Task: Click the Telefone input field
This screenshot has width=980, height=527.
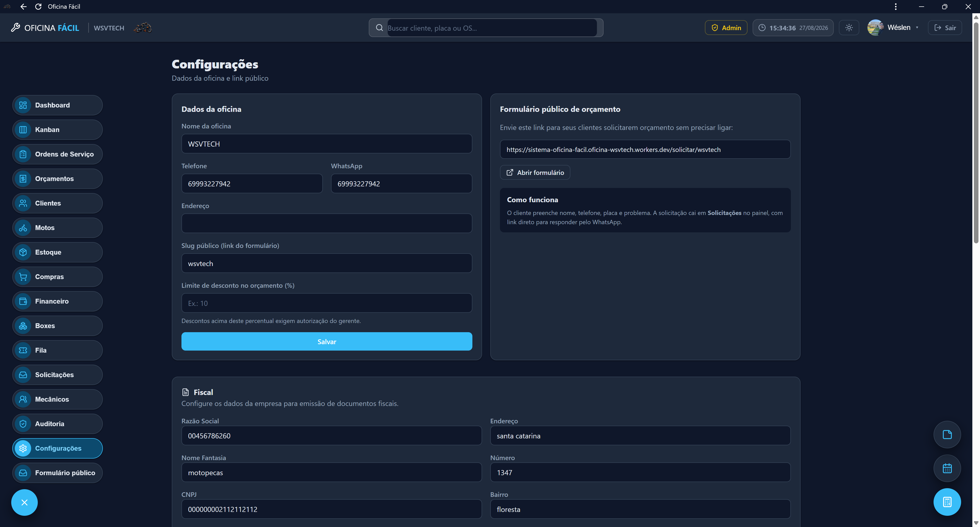Action: pyautogui.click(x=252, y=184)
